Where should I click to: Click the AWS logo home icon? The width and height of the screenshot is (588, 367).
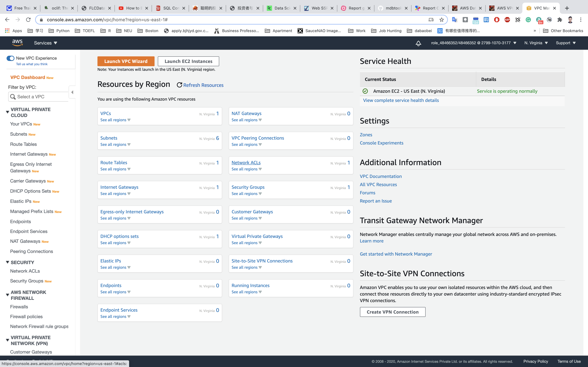pos(17,43)
